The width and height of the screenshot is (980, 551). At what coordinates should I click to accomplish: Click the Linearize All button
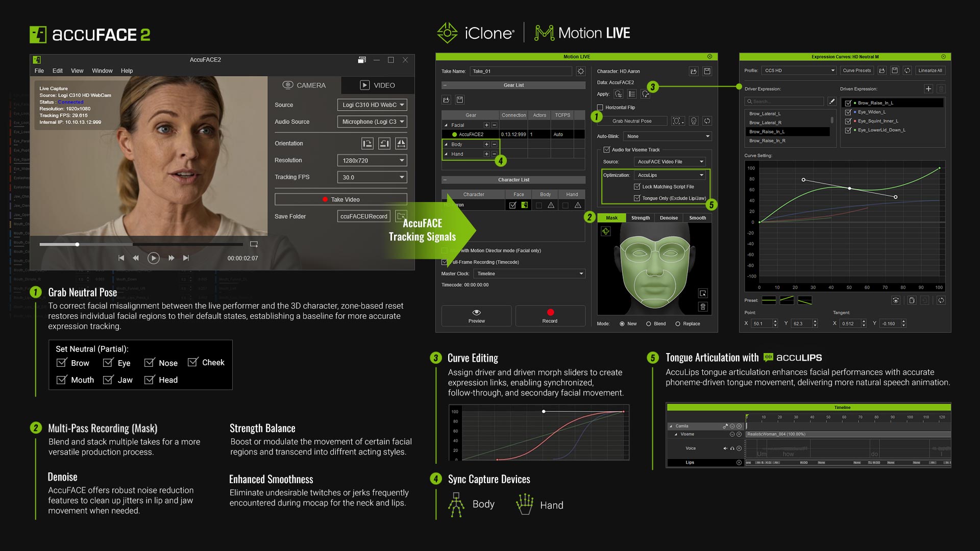coord(930,70)
